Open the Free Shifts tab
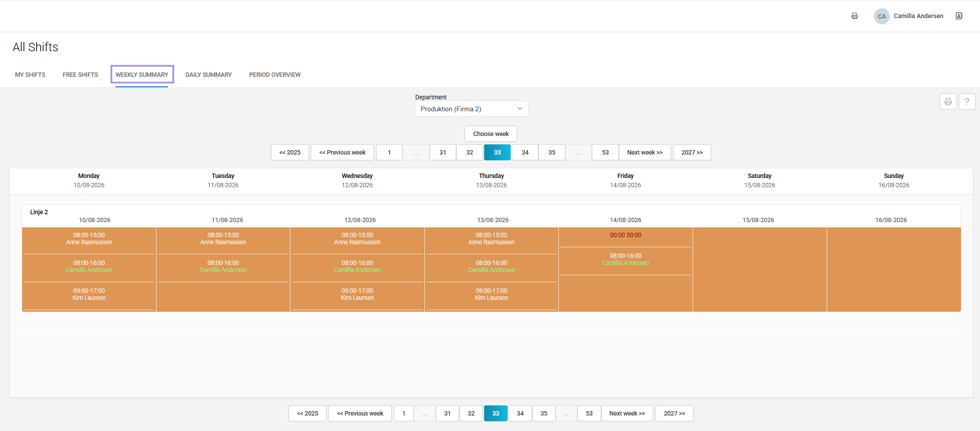 coord(80,75)
